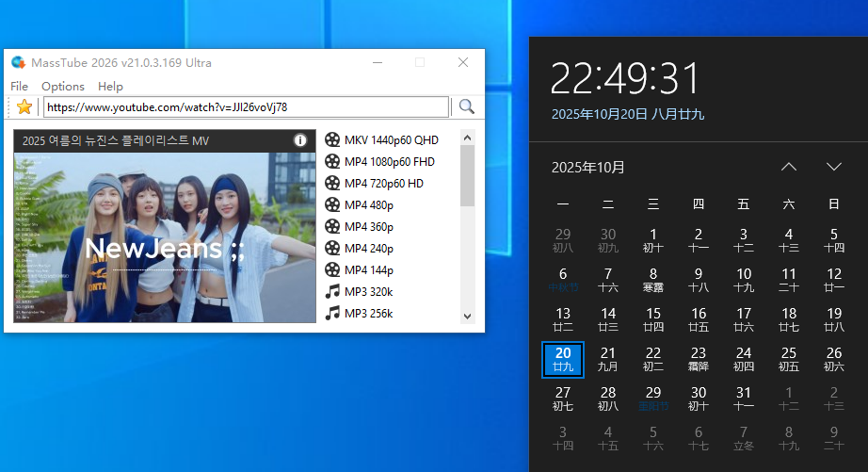
Task: Select MP3 320k audio format
Action: 368,291
